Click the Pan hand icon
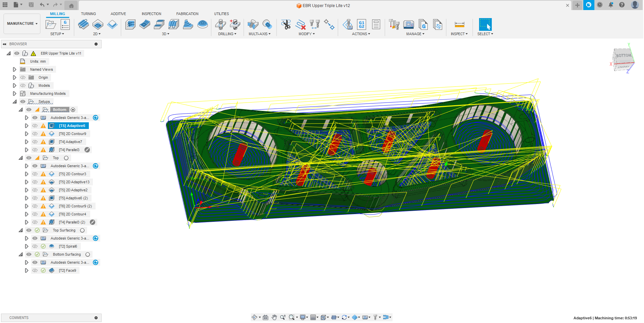This screenshot has height=323, width=644. click(274, 317)
